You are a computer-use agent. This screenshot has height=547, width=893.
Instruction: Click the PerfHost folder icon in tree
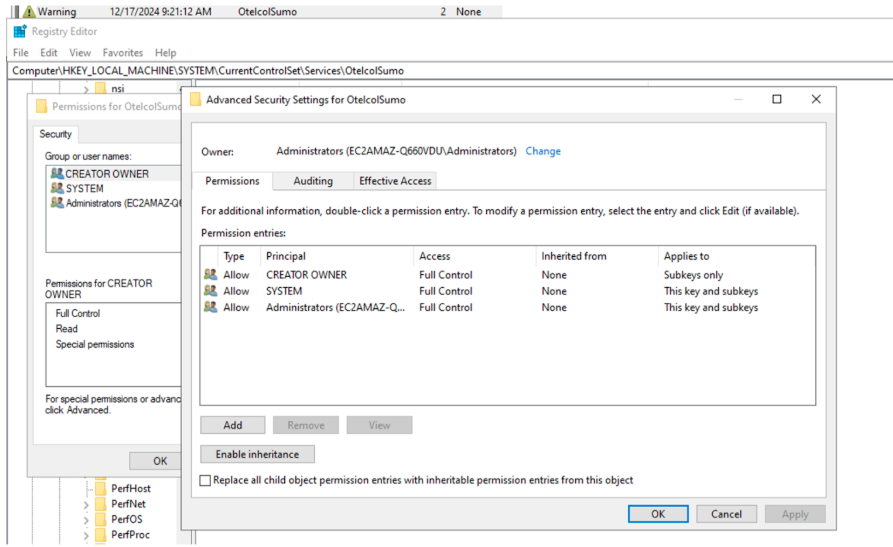[100, 489]
